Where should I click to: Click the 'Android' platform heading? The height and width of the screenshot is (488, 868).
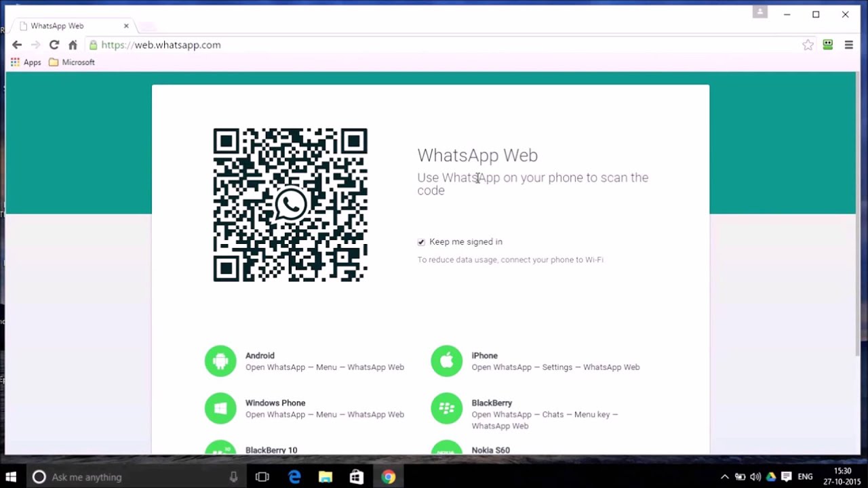coord(260,356)
